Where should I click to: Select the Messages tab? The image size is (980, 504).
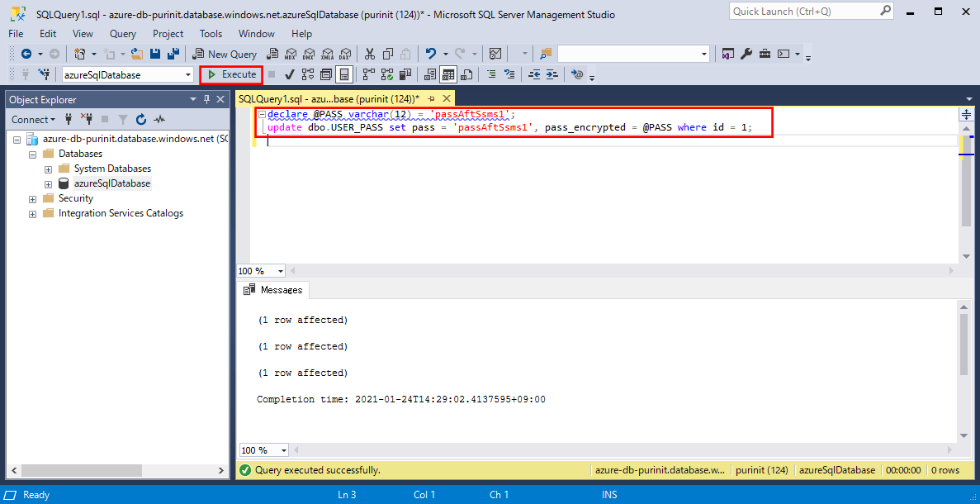tap(275, 289)
